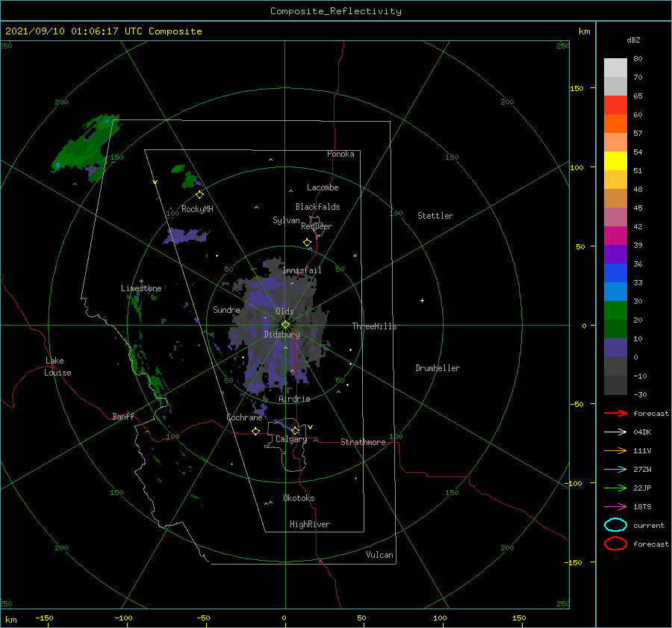The height and width of the screenshot is (628, 672).
Task: Click the Ponoka city label
Action: 340,154
